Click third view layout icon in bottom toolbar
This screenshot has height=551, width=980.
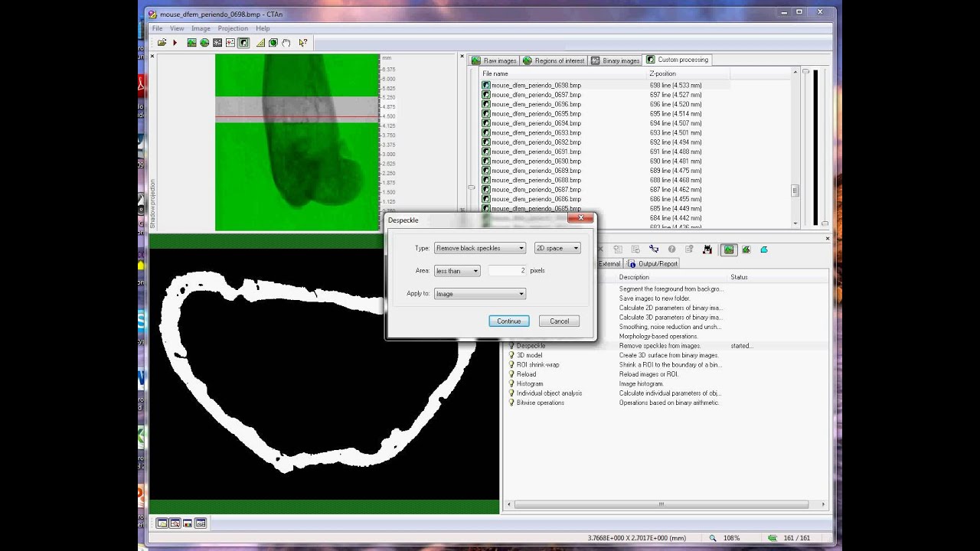(188, 523)
